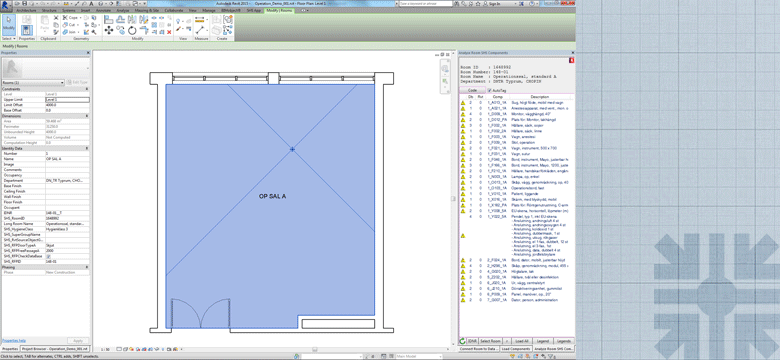Switch to the Collaborate ribbon tab
This screenshot has width=780, height=360.
[x=174, y=10]
